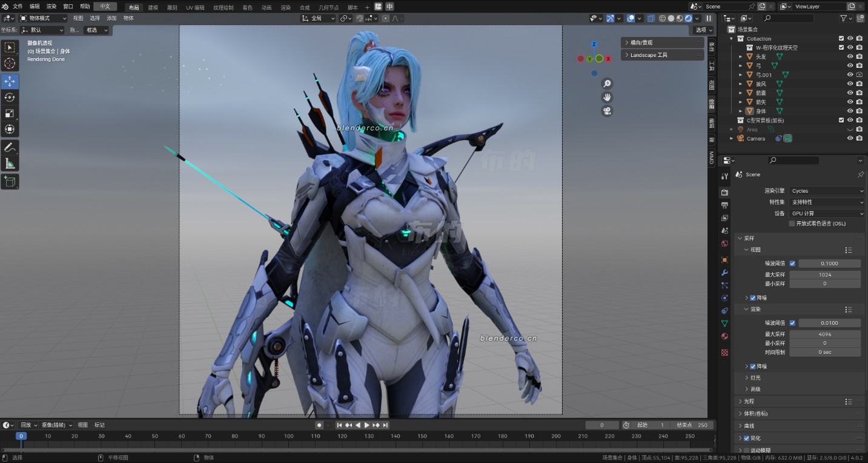
Task: Uncheck C型背景板(加长) collection checkbox
Action: [x=841, y=120]
